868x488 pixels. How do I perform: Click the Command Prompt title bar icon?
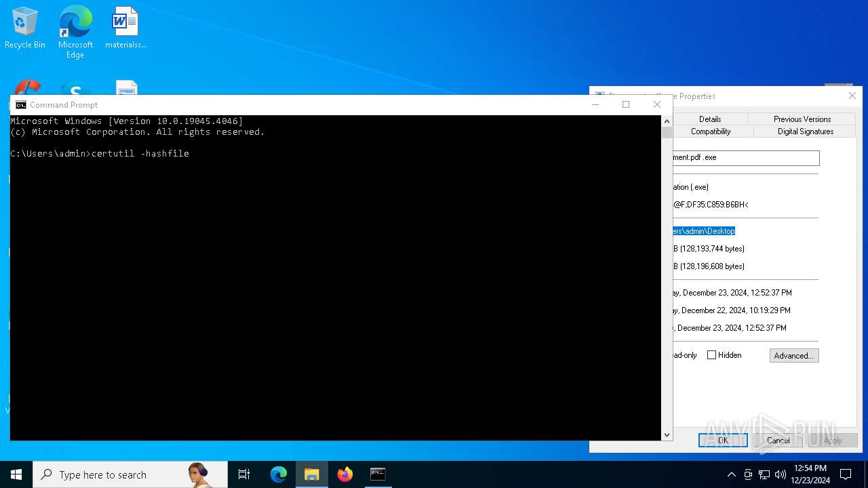(x=21, y=104)
